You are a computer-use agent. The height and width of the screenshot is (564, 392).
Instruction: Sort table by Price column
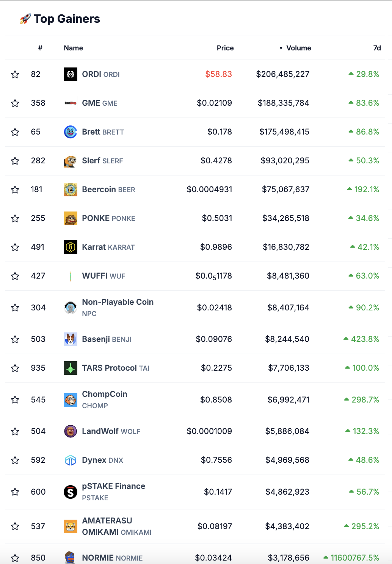[225, 48]
